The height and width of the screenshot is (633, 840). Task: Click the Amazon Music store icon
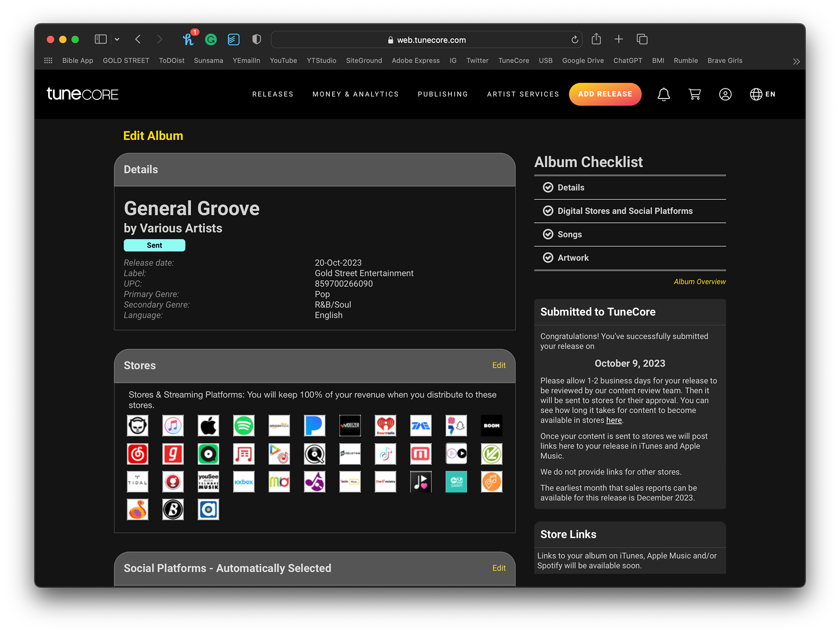coord(279,426)
